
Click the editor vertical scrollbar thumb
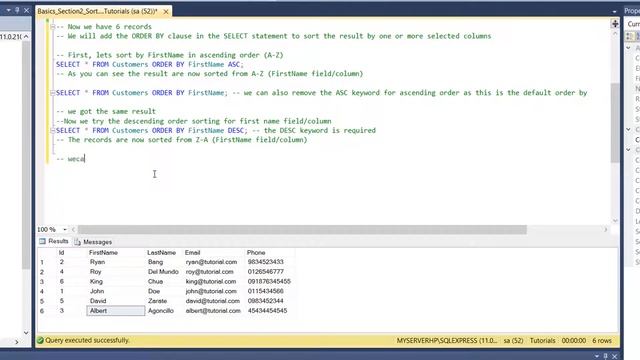coord(615,122)
